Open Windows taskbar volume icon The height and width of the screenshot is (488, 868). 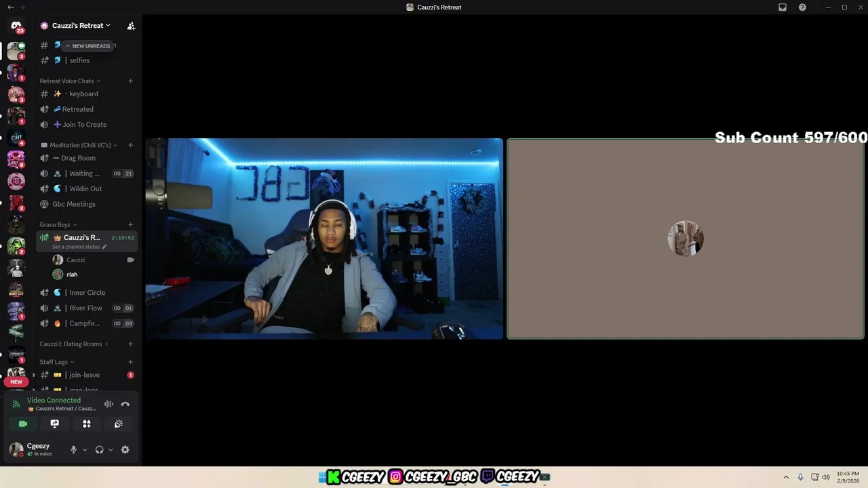[x=826, y=477]
